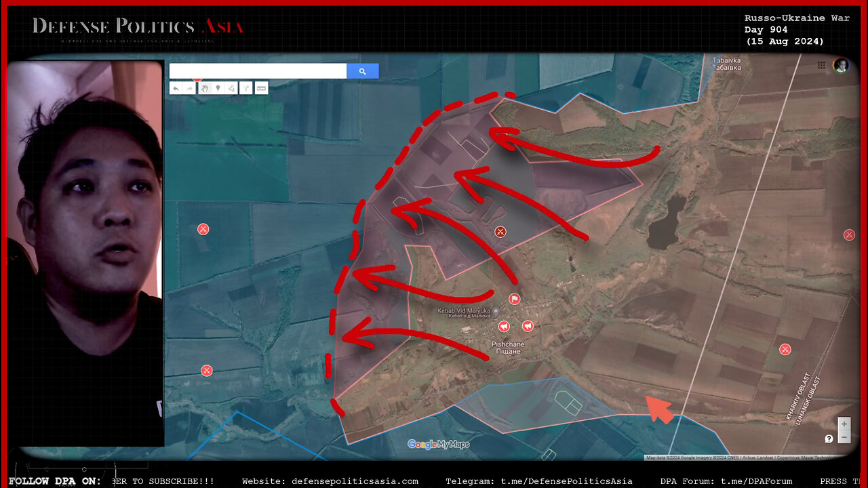Choose the add marker tool
This screenshot has height=488, width=868.
(218, 88)
